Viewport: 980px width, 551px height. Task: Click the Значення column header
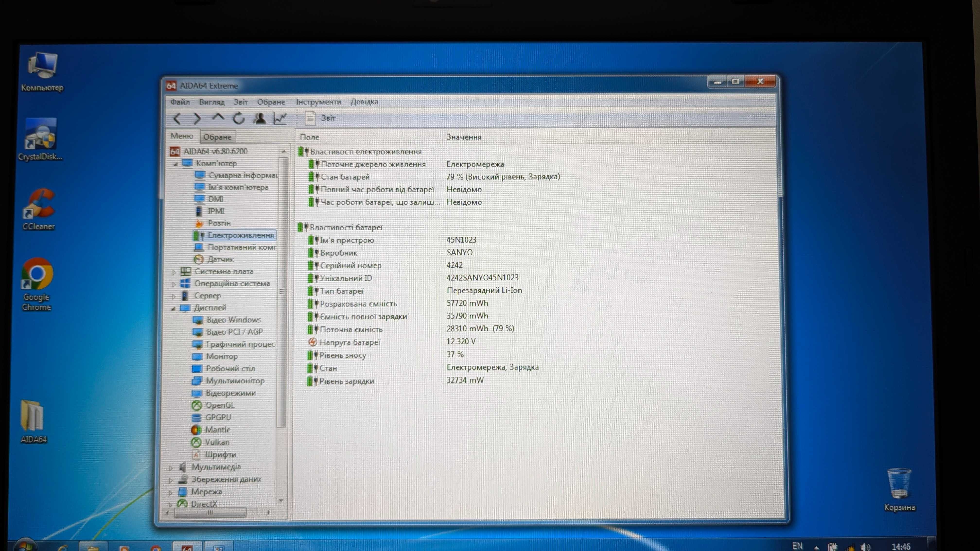pyautogui.click(x=464, y=137)
